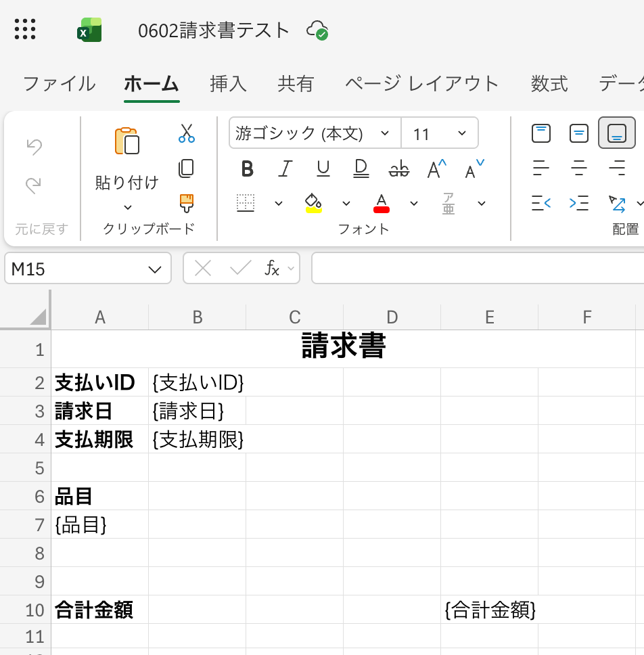Switch to the ホーム tab

152,83
